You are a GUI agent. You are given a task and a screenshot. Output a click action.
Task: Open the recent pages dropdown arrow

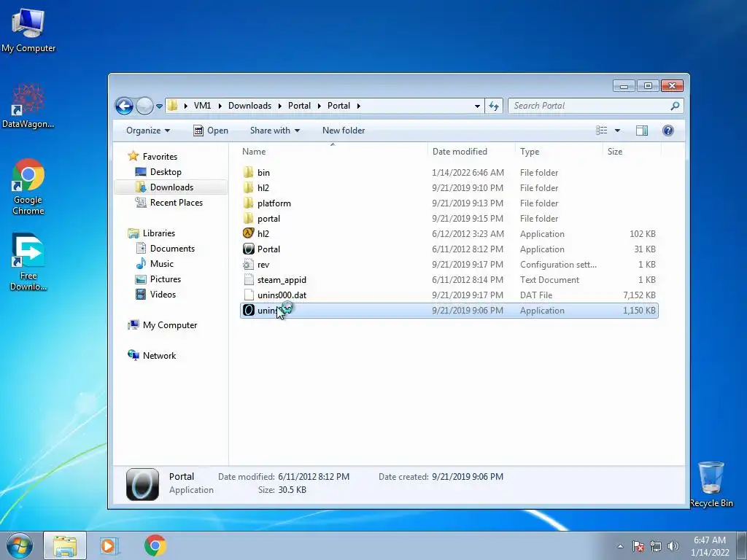pos(159,106)
